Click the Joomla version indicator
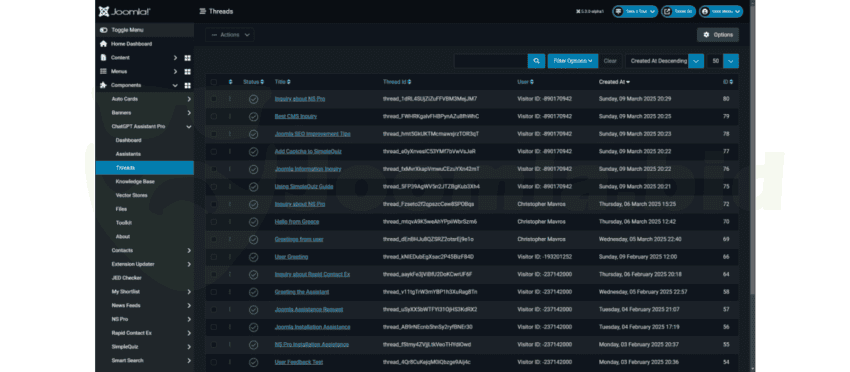850x372 pixels. (591, 11)
